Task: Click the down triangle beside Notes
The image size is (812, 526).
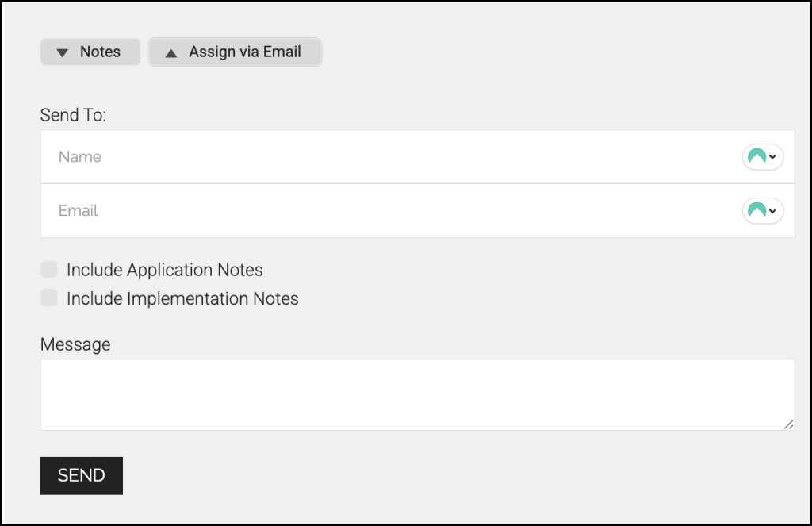Action: pyautogui.click(x=63, y=53)
